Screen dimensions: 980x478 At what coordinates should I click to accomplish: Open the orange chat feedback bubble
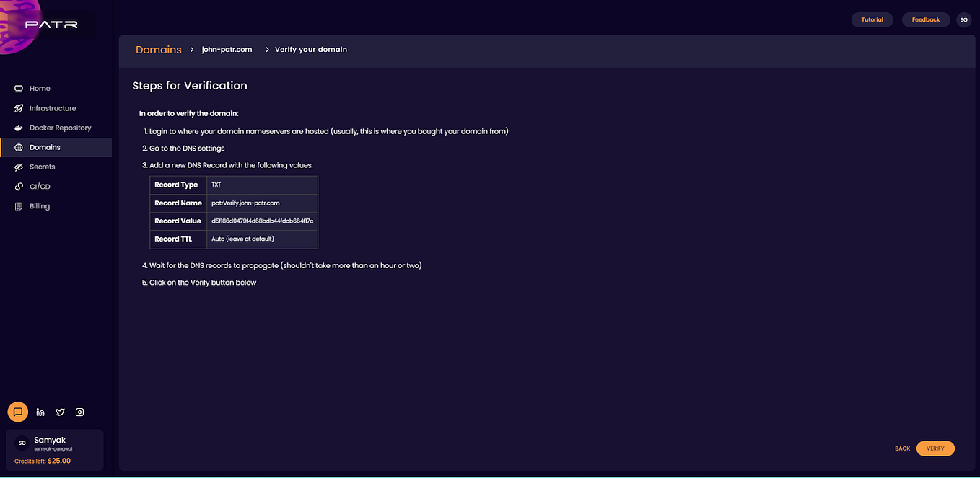[x=17, y=412]
